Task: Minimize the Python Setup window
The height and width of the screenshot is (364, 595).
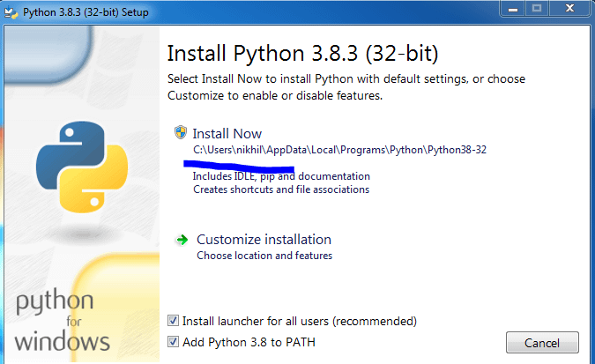Action: (x=513, y=8)
